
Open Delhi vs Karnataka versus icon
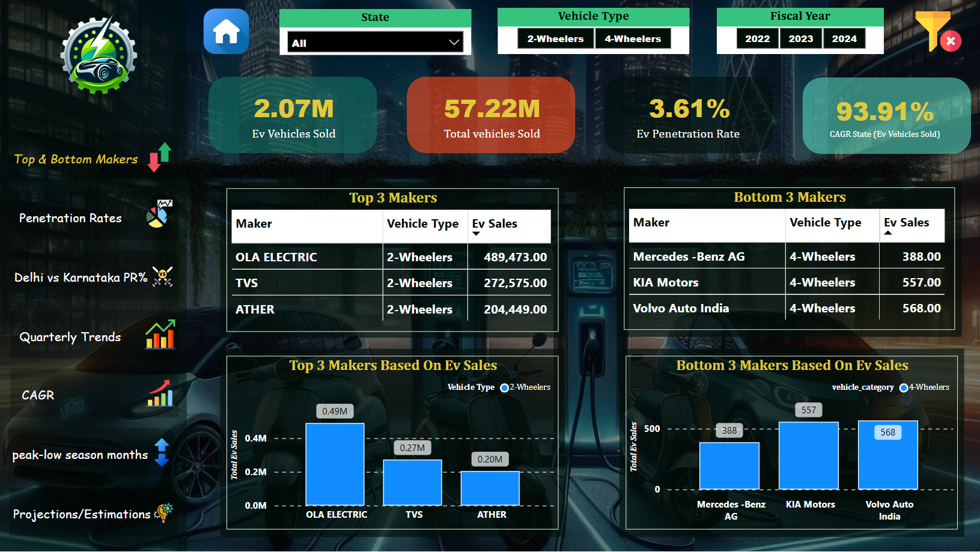coord(162,276)
